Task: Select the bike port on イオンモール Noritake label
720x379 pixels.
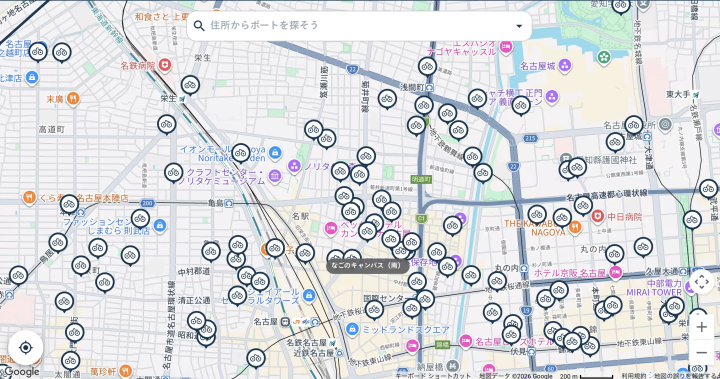Action: pyautogui.click(x=241, y=153)
